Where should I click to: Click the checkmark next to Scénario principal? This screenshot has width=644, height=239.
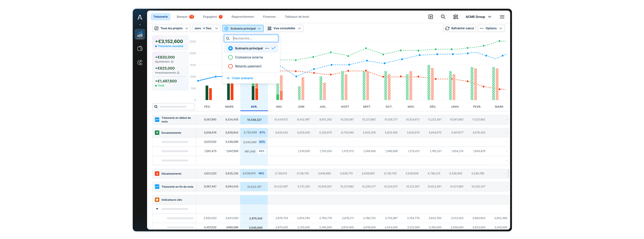click(274, 48)
